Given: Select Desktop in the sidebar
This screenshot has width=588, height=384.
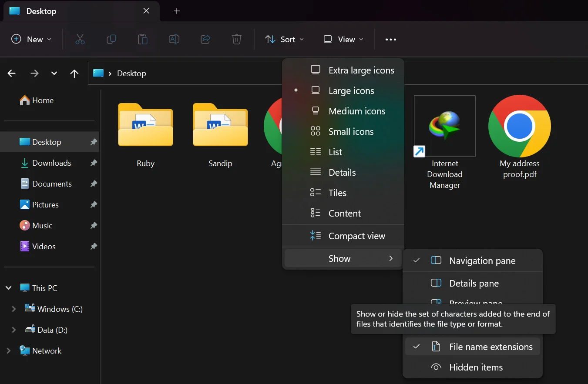Looking at the screenshot, I should tap(50, 142).
